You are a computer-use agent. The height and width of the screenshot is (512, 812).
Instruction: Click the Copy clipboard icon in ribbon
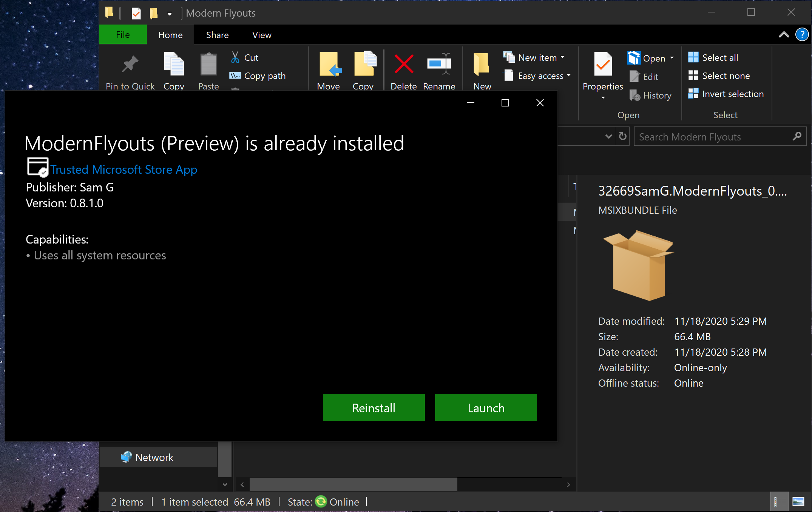tap(174, 64)
